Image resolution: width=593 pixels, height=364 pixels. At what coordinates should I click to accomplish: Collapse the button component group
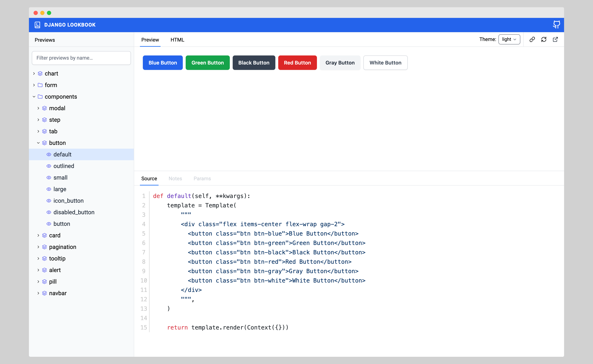[x=38, y=143]
